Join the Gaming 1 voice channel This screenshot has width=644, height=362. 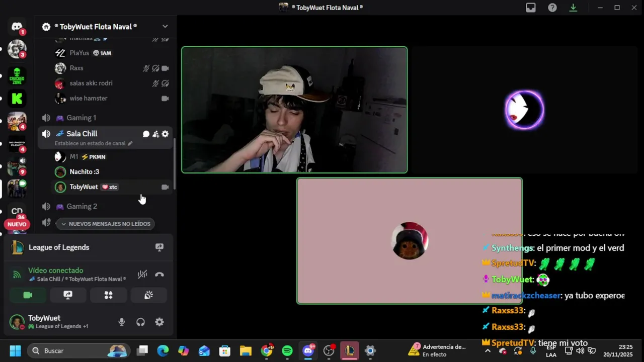pyautogui.click(x=105, y=118)
